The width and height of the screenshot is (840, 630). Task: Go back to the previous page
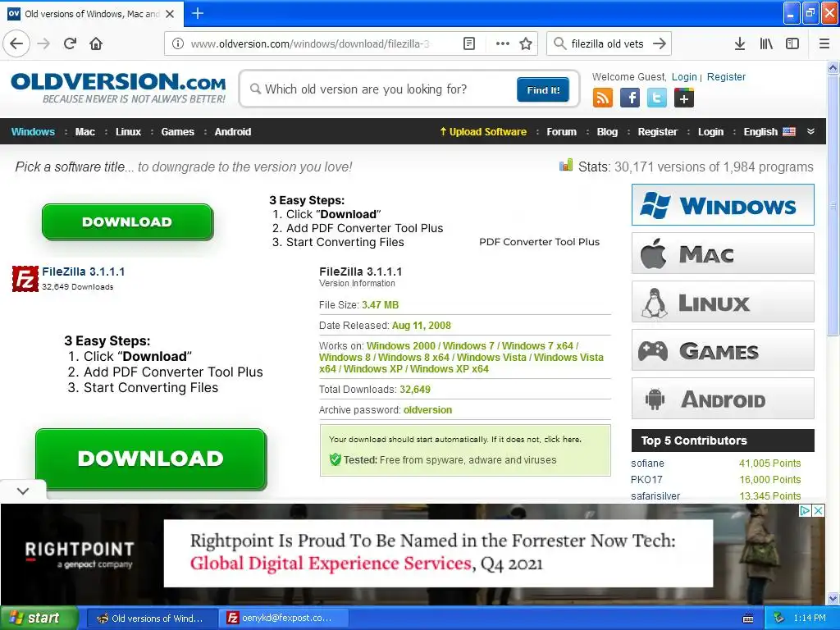(16, 43)
